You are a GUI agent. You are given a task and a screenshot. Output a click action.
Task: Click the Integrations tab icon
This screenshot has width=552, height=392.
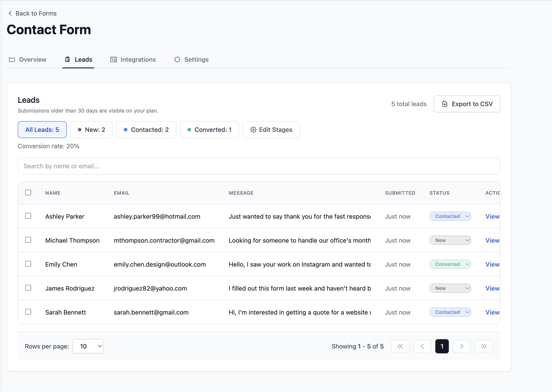[113, 60]
